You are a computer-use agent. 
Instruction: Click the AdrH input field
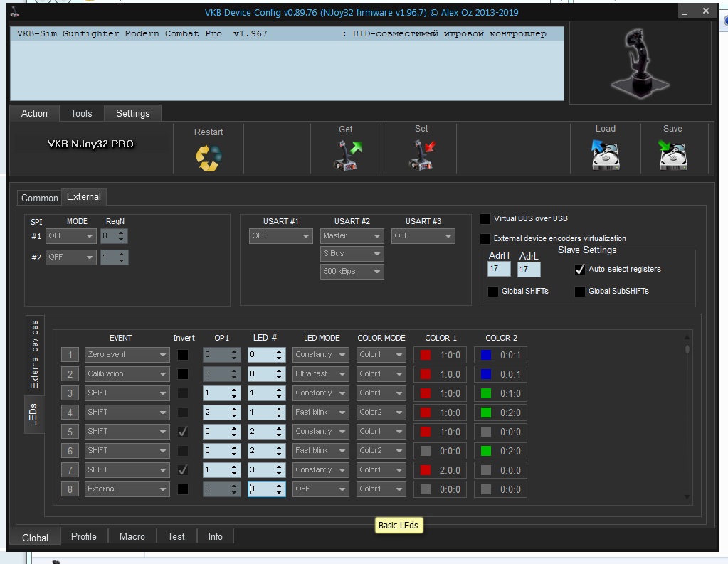point(499,269)
